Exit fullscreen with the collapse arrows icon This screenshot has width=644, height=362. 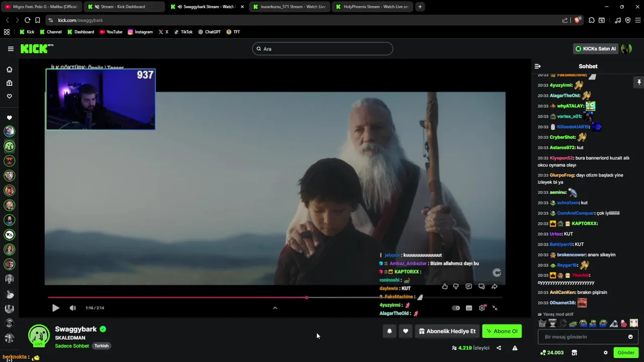pos(495,308)
